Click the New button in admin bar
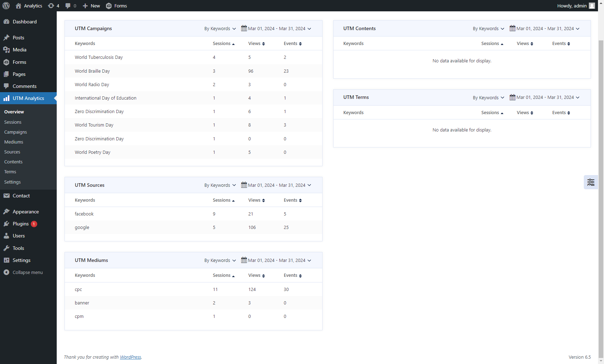Image resolution: width=604 pixels, height=364 pixels. tap(91, 6)
